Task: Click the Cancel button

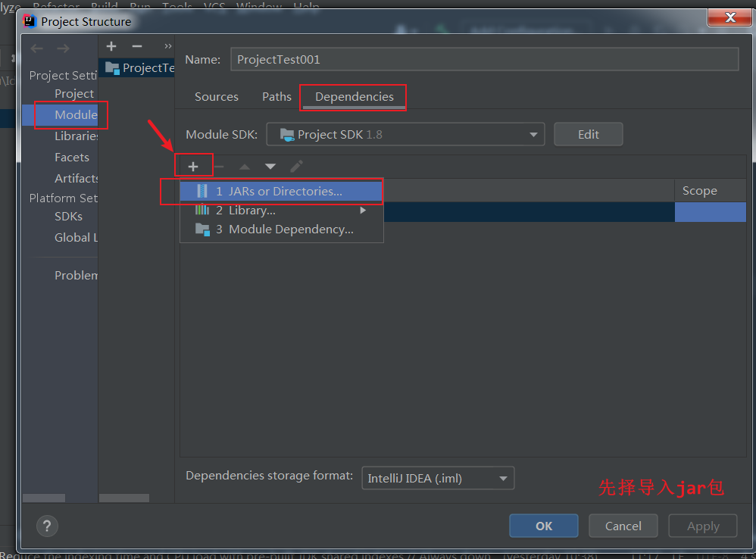Action: [x=623, y=526]
